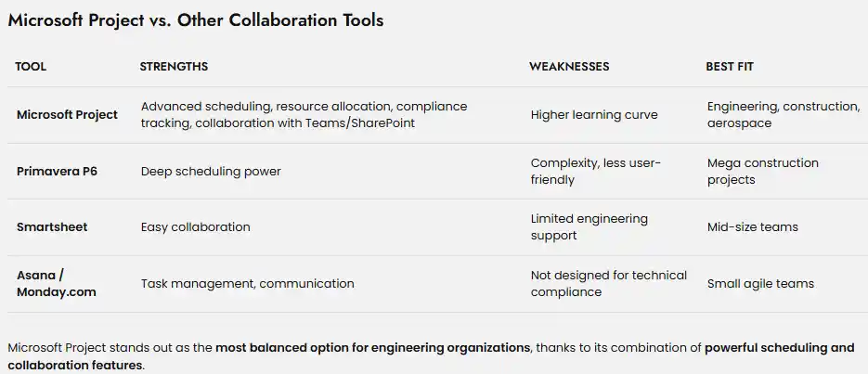Click the 'Engineering, construction, aerospace' best fit cell
868x374 pixels.
click(783, 115)
